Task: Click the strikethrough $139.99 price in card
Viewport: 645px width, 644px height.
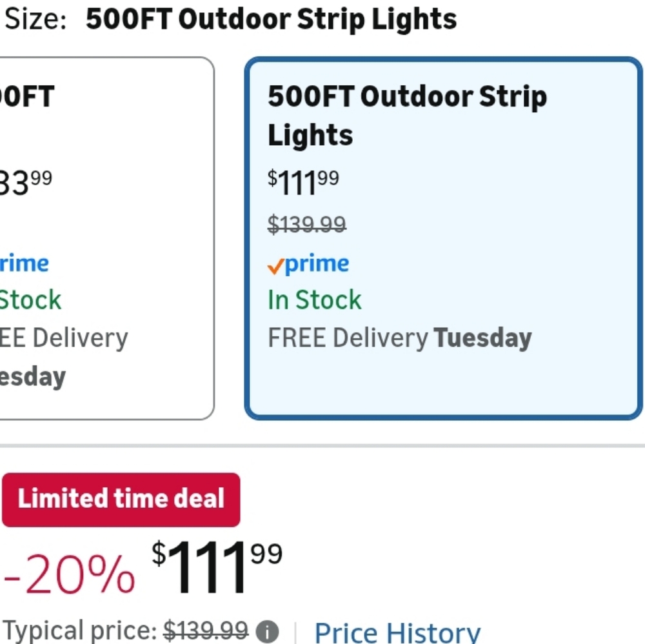Action: click(306, 225)
